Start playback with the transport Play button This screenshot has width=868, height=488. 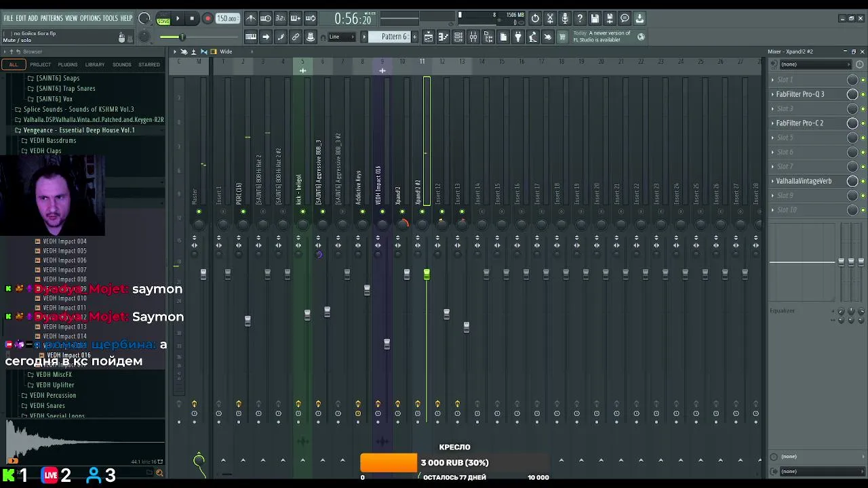(178, 19)
